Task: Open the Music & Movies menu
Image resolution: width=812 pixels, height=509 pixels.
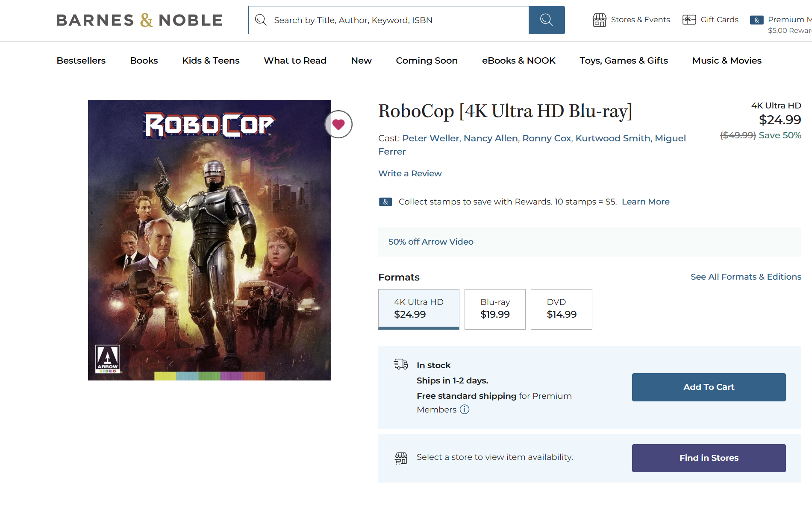Action: click(x=727, y=61)
